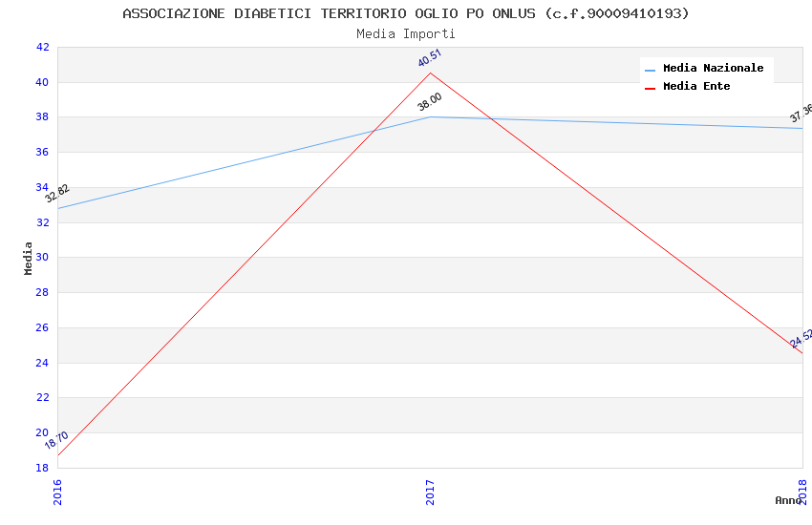Image resolution: width=812 pixels, height=525 pixels.
Task: Click the 38.00 data label
Action: coord(430,102)
